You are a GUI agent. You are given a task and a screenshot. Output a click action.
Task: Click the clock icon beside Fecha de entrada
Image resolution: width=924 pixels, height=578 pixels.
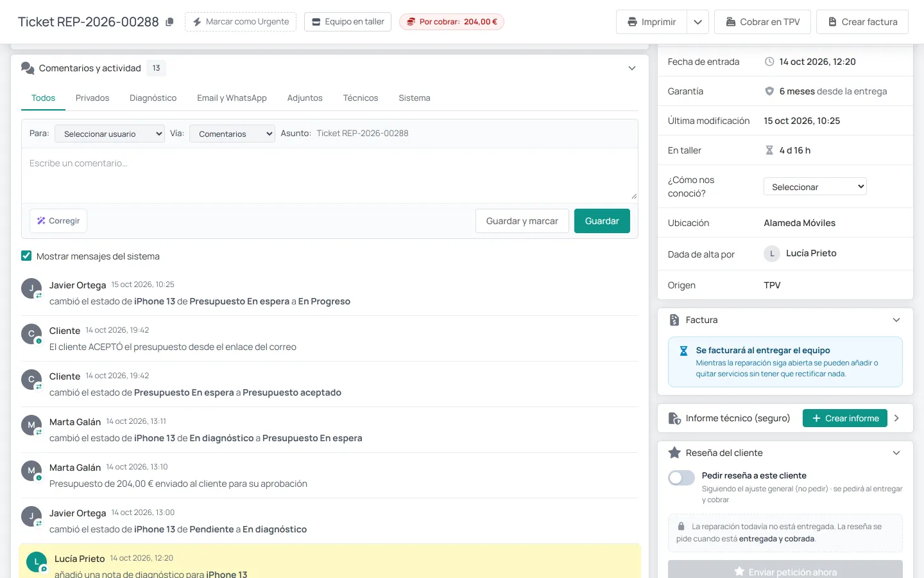point(769,62)
